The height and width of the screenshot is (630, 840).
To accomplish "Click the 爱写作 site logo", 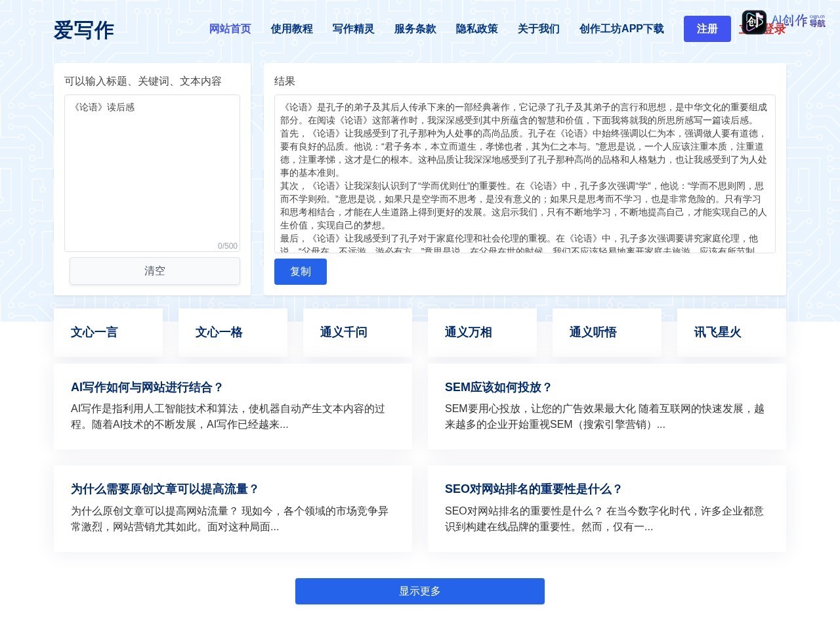I will pyautogui.click(x=83, y=30).
